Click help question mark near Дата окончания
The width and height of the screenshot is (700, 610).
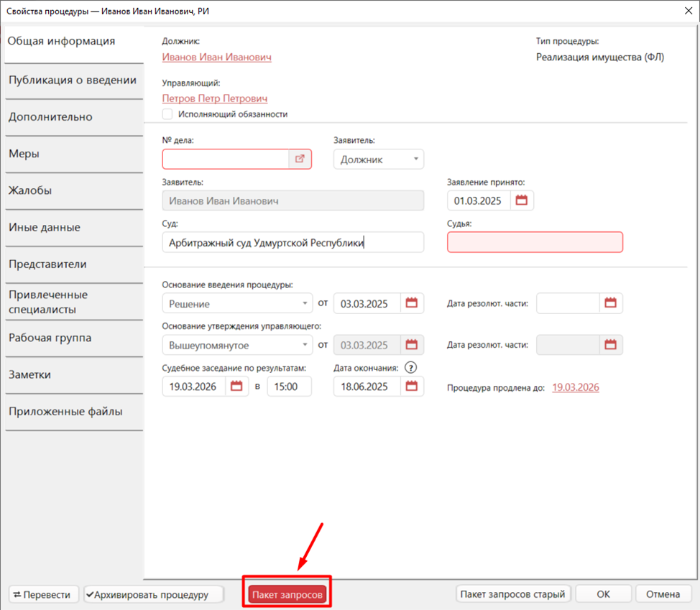click(410, 367)
